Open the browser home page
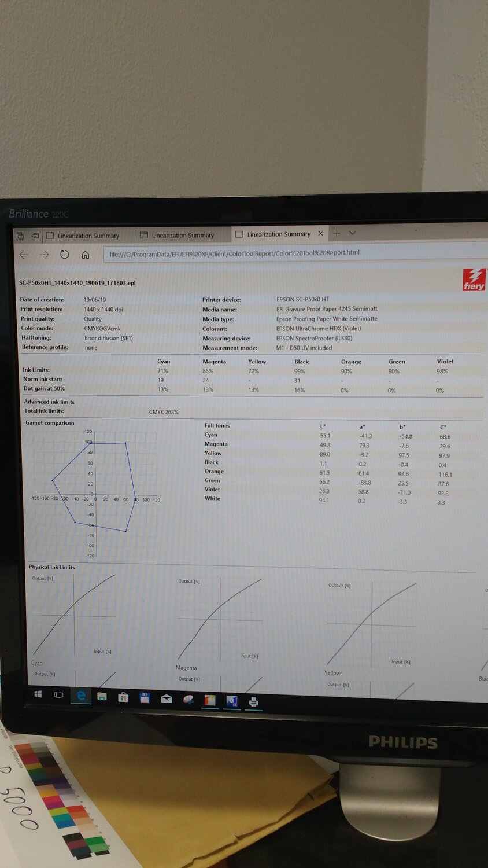Viewport: 488px width, 868px height. tap(85, 255)
